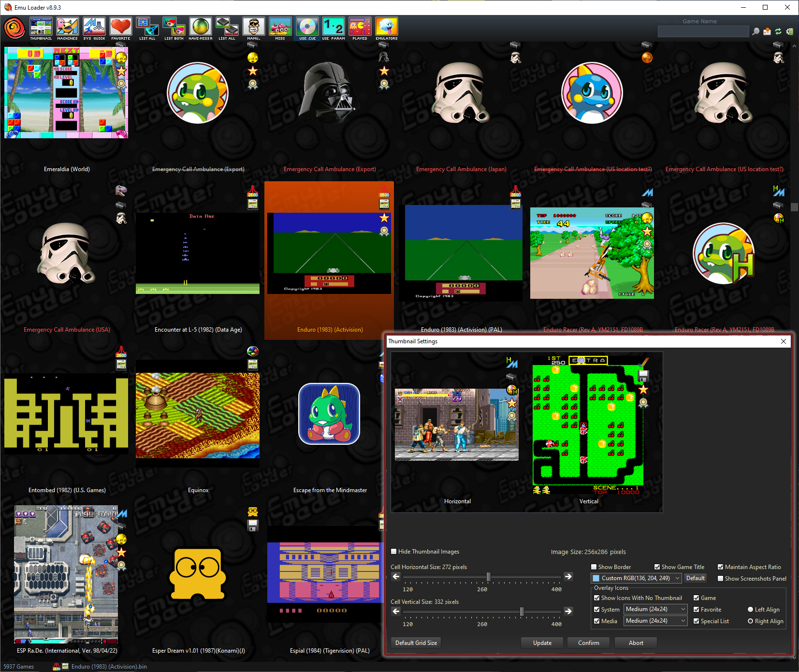Expand the Media icon size dropdown

tap(655, 621)
